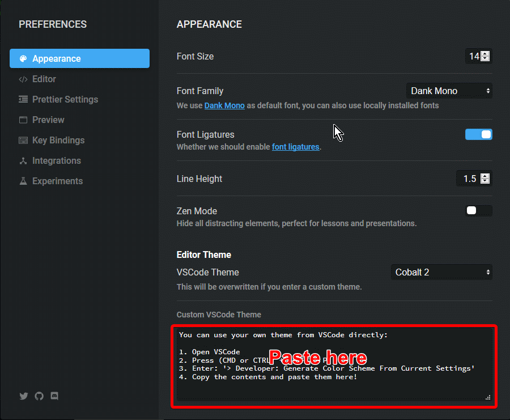Click into the Custom VSCode Theme textarea
This screenshot has height=420, width=510.
tap(334, 385)
